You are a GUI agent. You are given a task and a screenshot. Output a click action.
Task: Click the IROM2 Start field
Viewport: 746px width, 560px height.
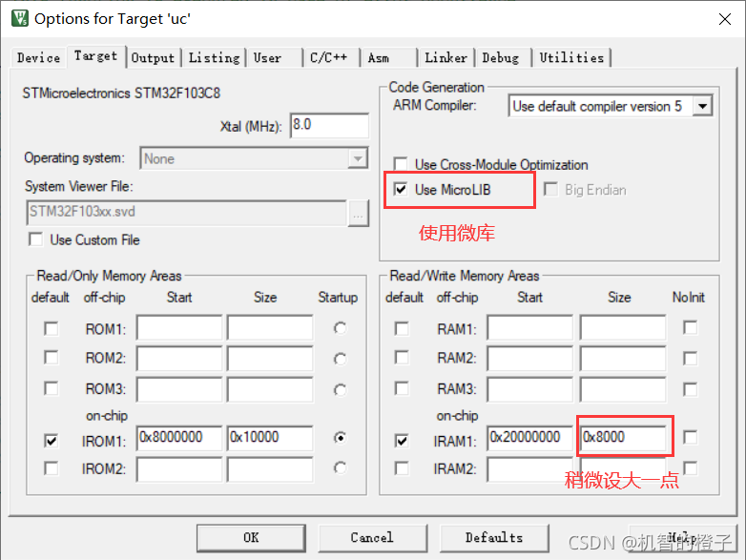(x=179, y=469)
